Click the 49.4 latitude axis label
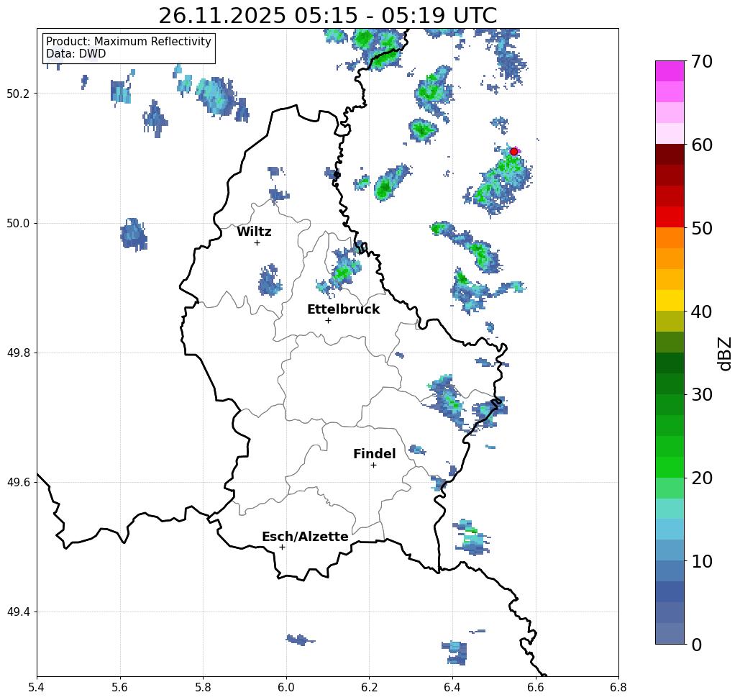Screen dimensions: 740x700 tap(18, 612)
